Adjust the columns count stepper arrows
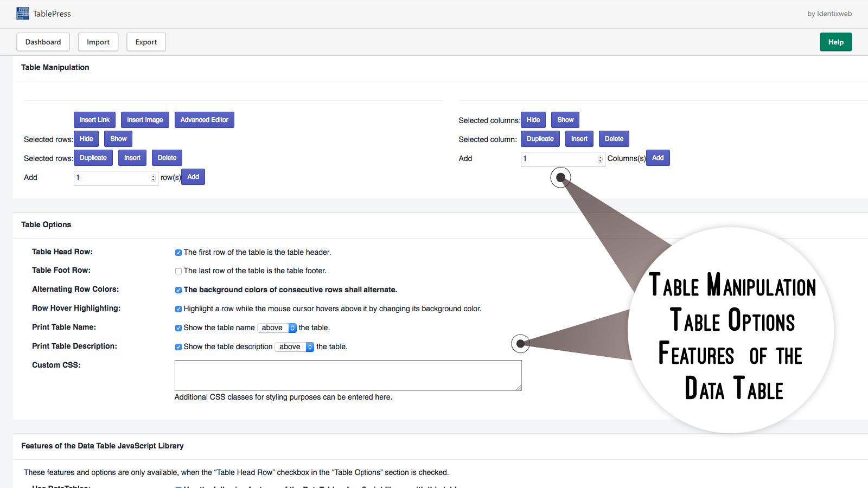Image resolution: width=868 pixels, height=488 pixels. (600, 159)
